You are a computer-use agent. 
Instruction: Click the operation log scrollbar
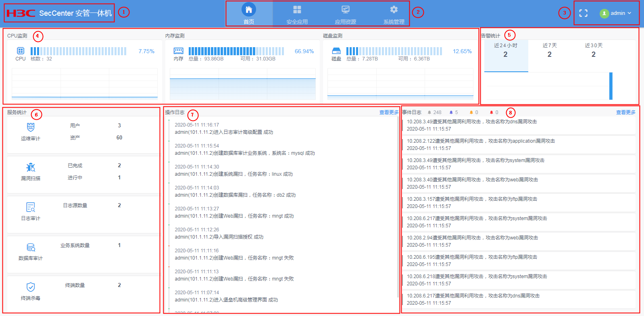click(x=398, y=208)
